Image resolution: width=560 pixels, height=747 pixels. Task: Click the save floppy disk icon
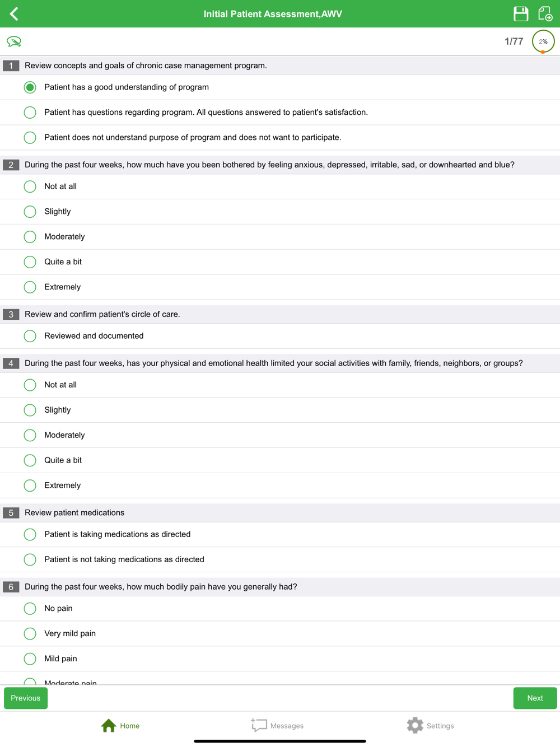tap(521, 14)
